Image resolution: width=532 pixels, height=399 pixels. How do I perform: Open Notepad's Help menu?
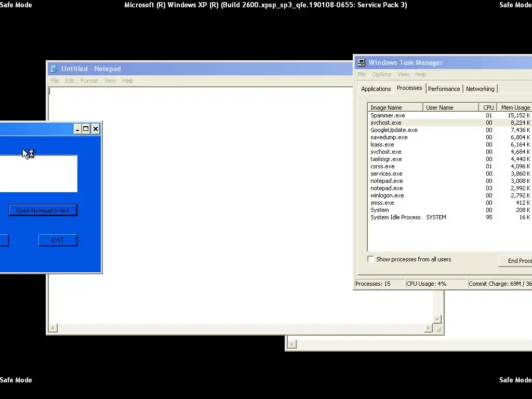[128, 81]
